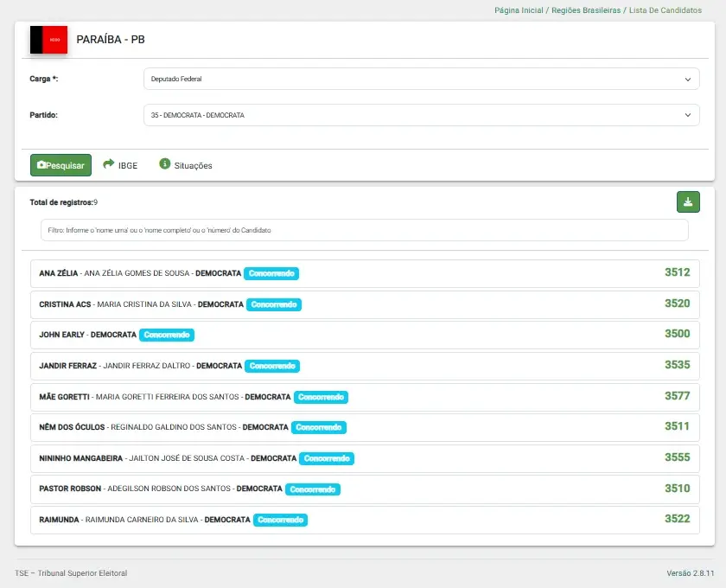Viewport: 726px width, 588px height.
Task: Open candidate CRISTINA ACS row
Action: pos(365,304)
